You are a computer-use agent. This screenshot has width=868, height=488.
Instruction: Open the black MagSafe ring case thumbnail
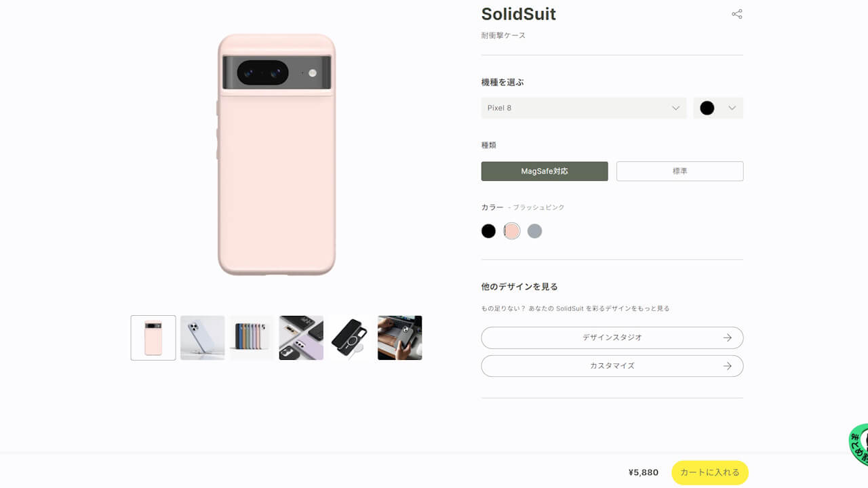350,338
